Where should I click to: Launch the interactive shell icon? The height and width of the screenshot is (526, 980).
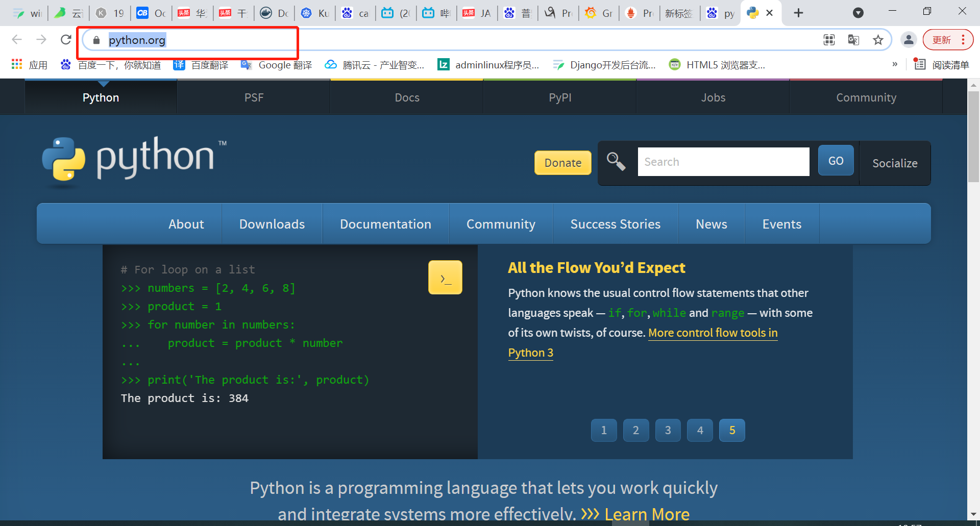[445, 278]
